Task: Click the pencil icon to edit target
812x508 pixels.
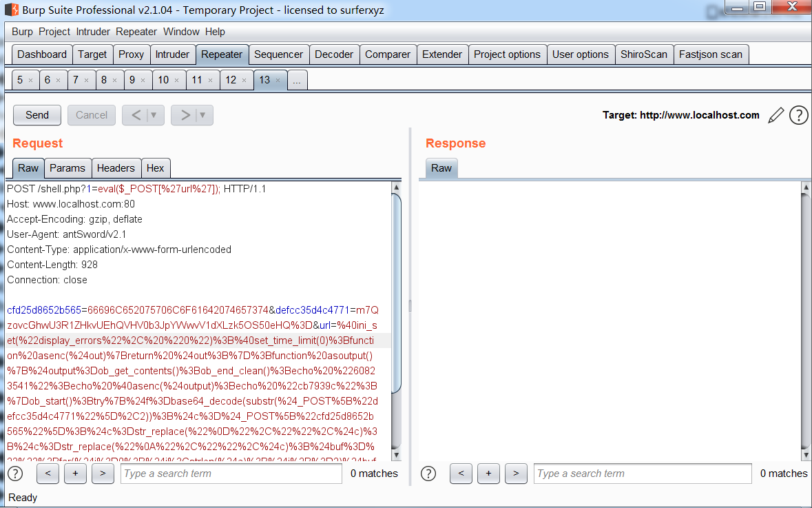Action: coord(775,115)
